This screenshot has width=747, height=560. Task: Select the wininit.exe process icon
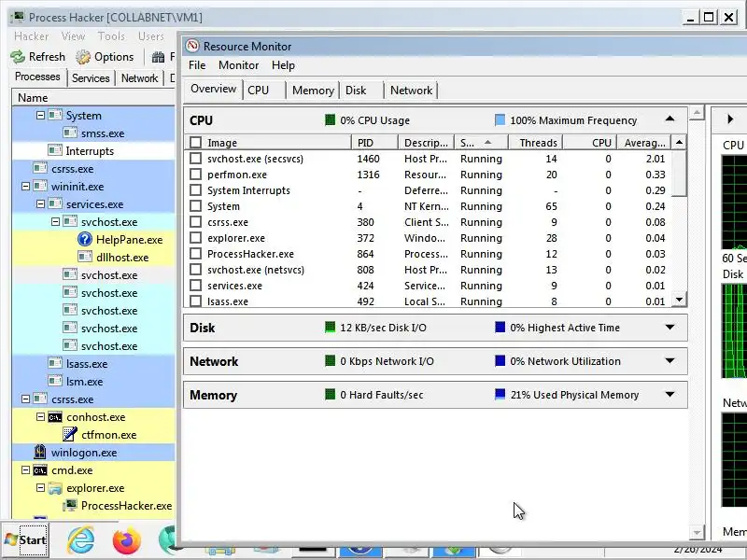pyautogui.click(x=40, y=186)
